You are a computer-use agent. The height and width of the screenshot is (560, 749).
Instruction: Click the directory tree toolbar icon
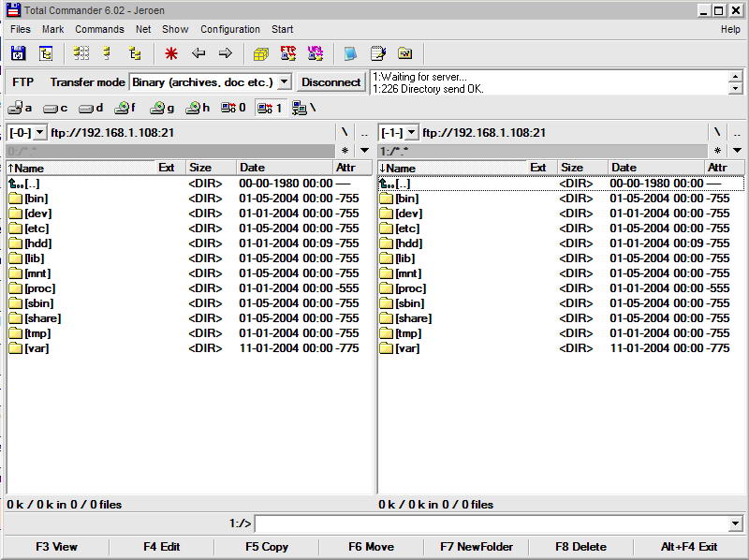click(46, 53)
